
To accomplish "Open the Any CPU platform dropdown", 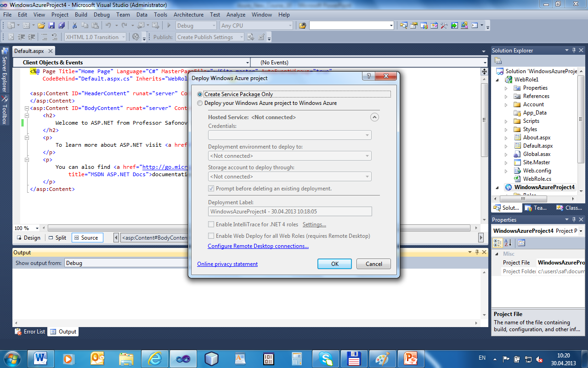I will (256, 26).
